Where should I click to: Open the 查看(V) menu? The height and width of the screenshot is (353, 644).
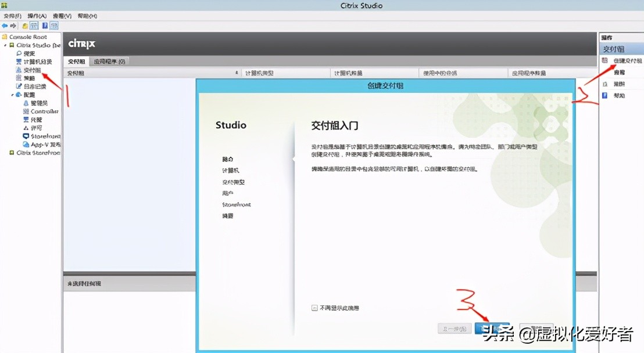[62, 16]
